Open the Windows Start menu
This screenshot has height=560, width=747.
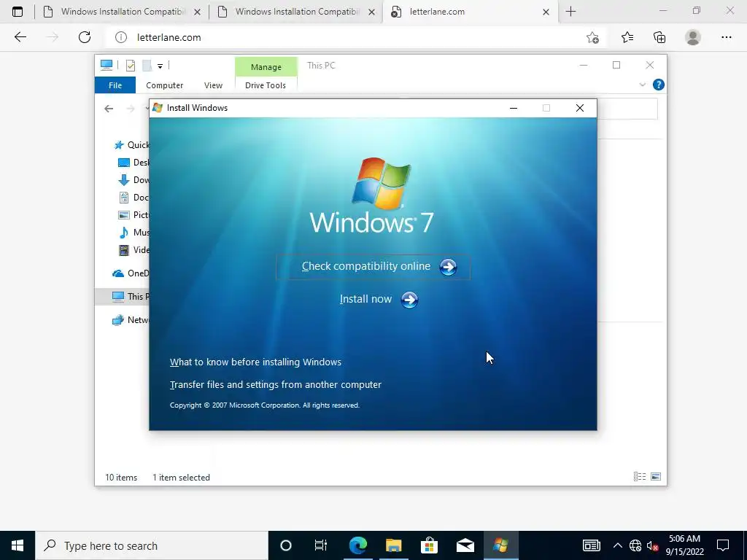18,545
